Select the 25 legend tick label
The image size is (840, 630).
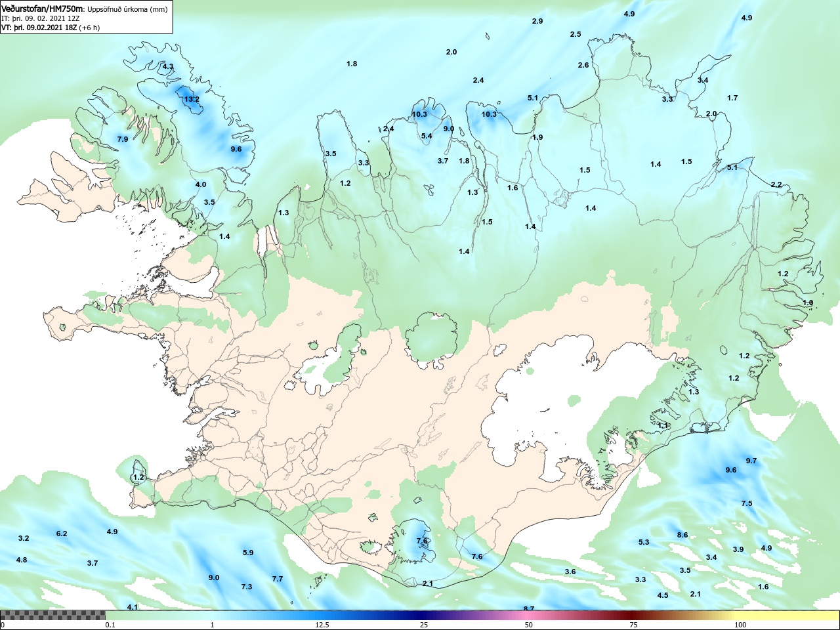(x=425, y=625)
